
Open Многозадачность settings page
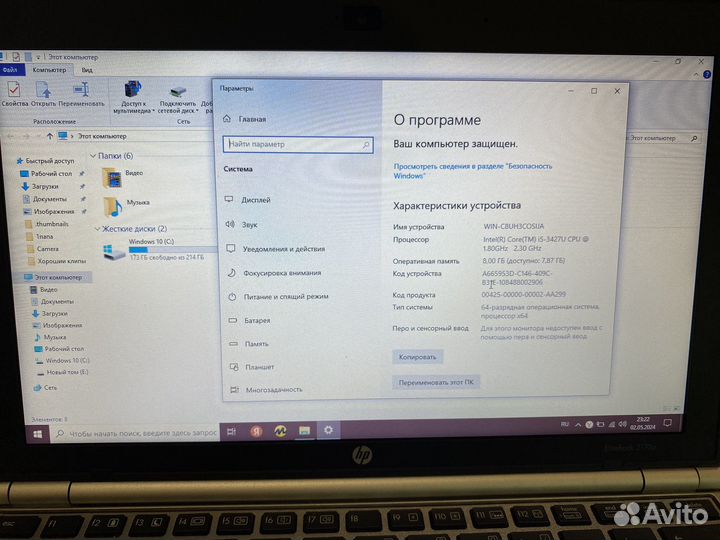pyautogui.click(x=274, y=390)
